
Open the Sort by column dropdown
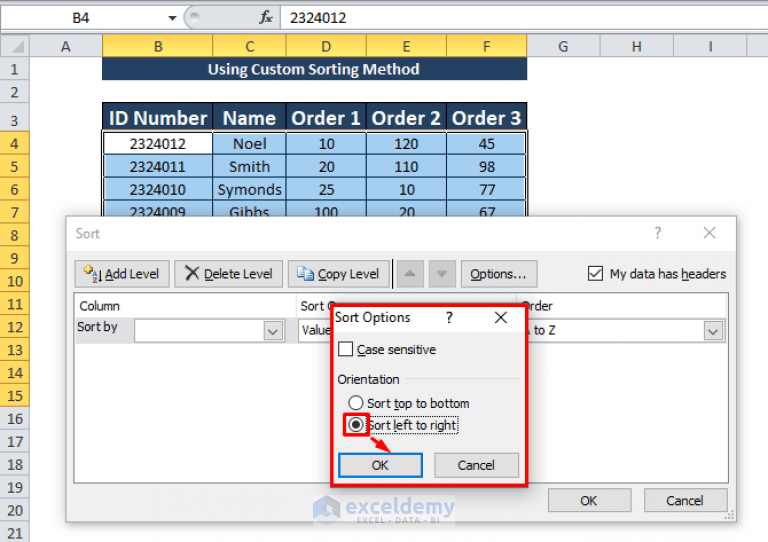273,331
